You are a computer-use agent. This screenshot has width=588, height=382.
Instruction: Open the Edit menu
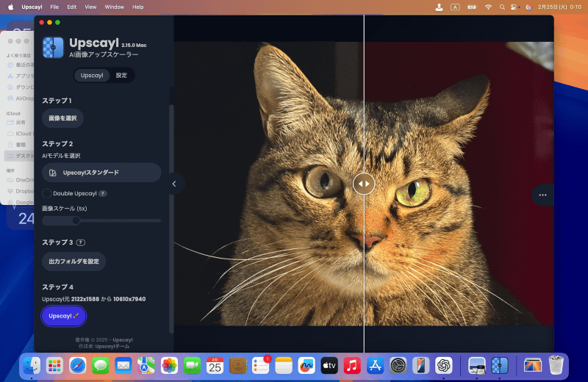[x=71, y=7]
